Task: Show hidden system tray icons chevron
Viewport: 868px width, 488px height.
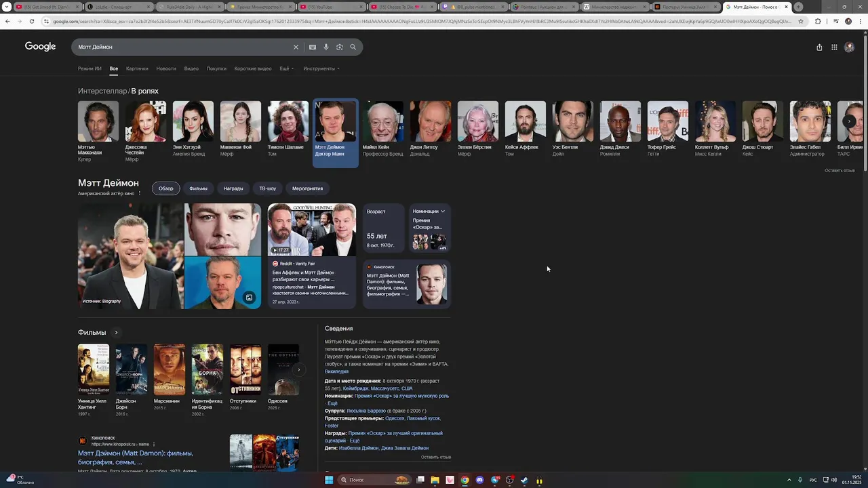Action: (x=789, y=480)
